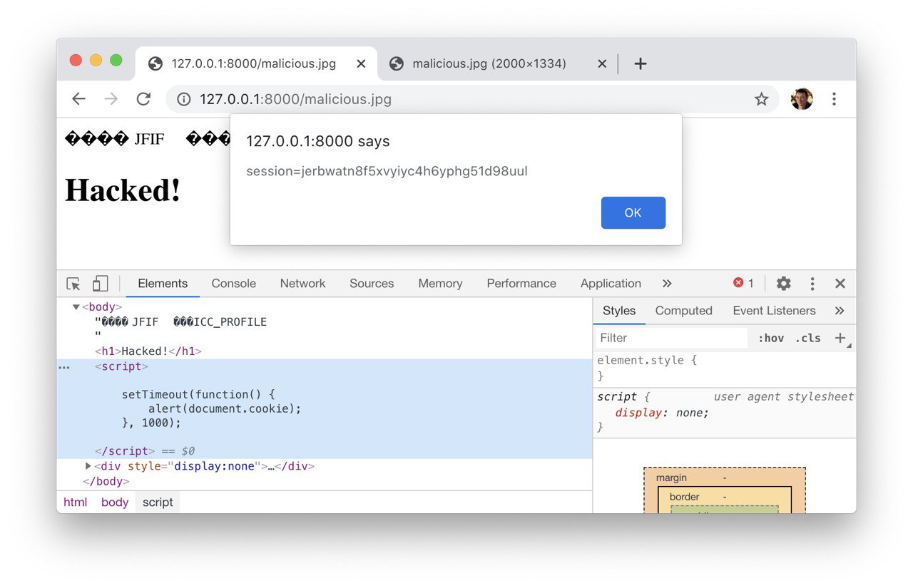Switch to the Console tab
The width and height of the screenshot is (913, 588).
234,284
